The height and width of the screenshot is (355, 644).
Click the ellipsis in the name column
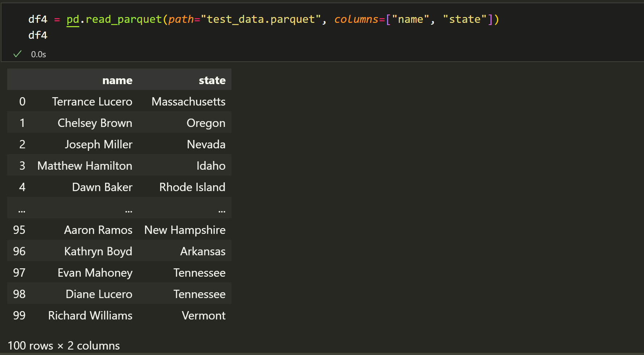click(129, 211)
